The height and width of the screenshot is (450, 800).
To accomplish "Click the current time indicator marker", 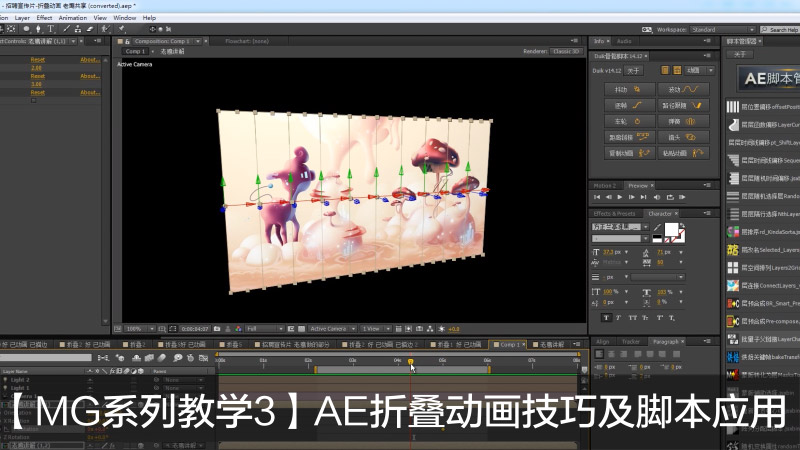I will pos(411,362).
